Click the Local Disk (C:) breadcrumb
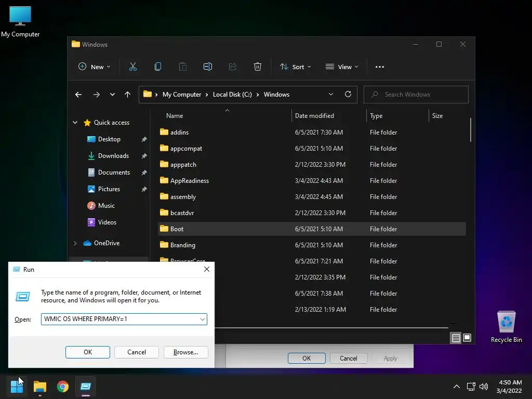Viewport: 532px width, 399px height. point(232,95)
